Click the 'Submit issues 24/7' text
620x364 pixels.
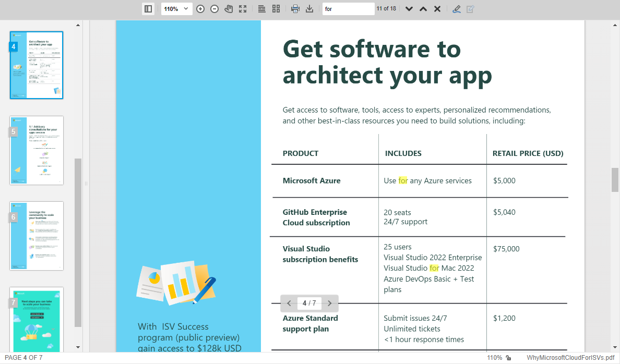[415, 318]
